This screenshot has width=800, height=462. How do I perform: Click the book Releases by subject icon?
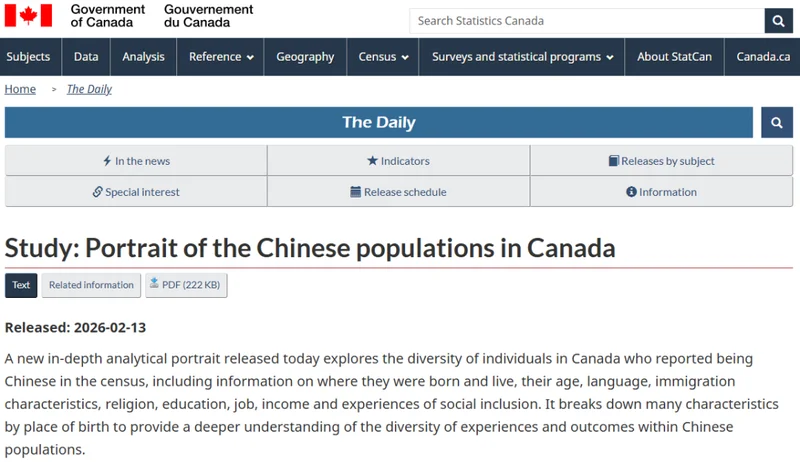click(x=614, y=161)
